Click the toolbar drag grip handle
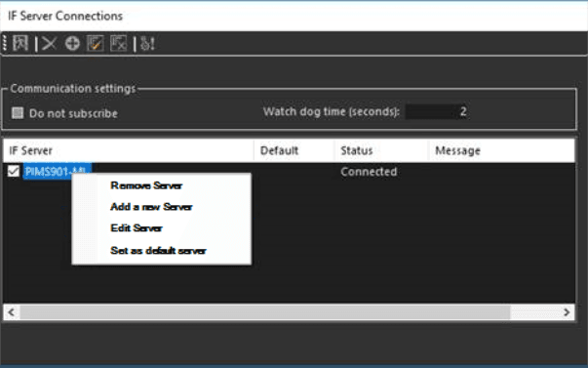Screen dimensions: 588x368 [5, 44]
